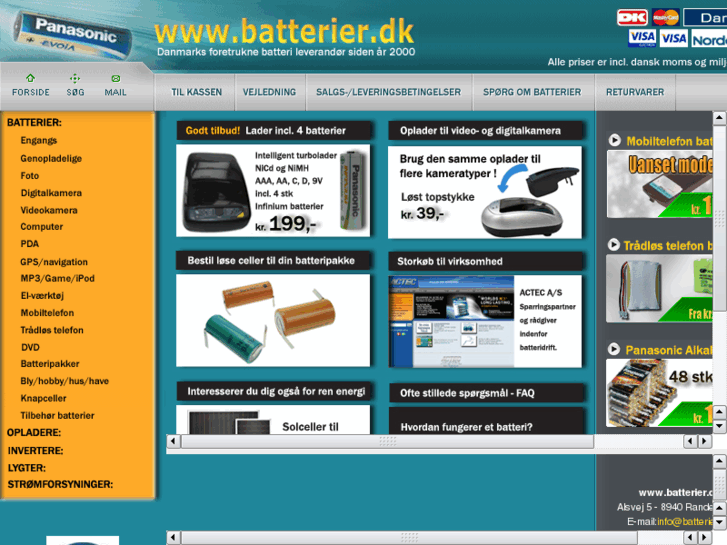The width and height of the screenshot is (727, 545).
Task: Expand the OPLADERE section
Action: coord(34,433)
